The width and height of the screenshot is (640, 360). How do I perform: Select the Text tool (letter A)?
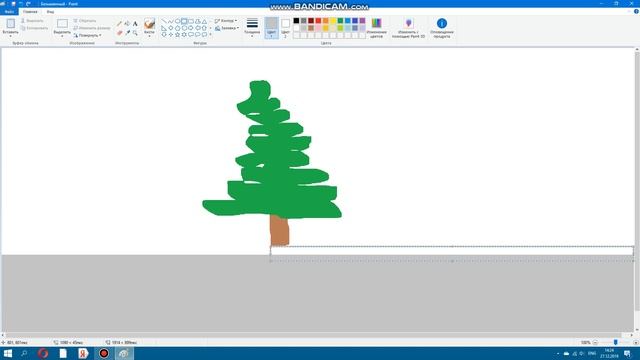pyautogui.click(x=135, y=24)
